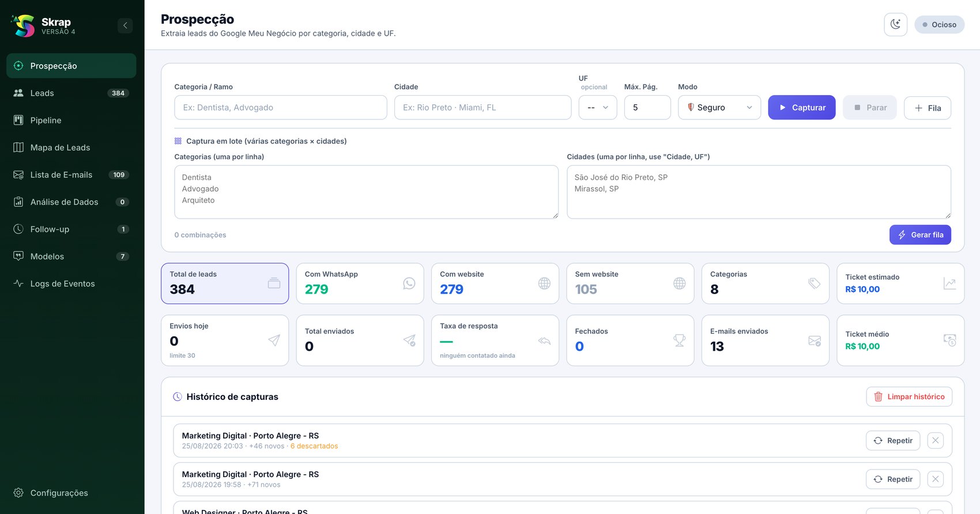Expand the UF dropdown

[598, 107]
